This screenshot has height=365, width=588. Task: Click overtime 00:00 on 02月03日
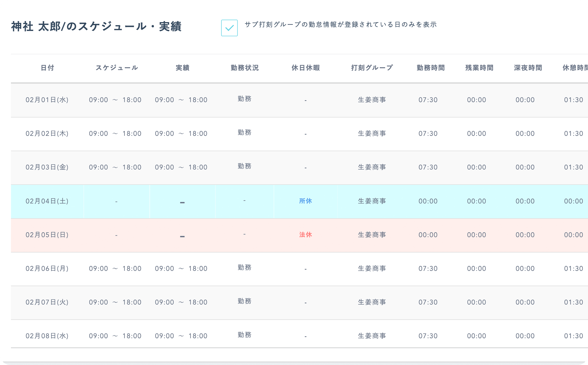tap(477, 167)
